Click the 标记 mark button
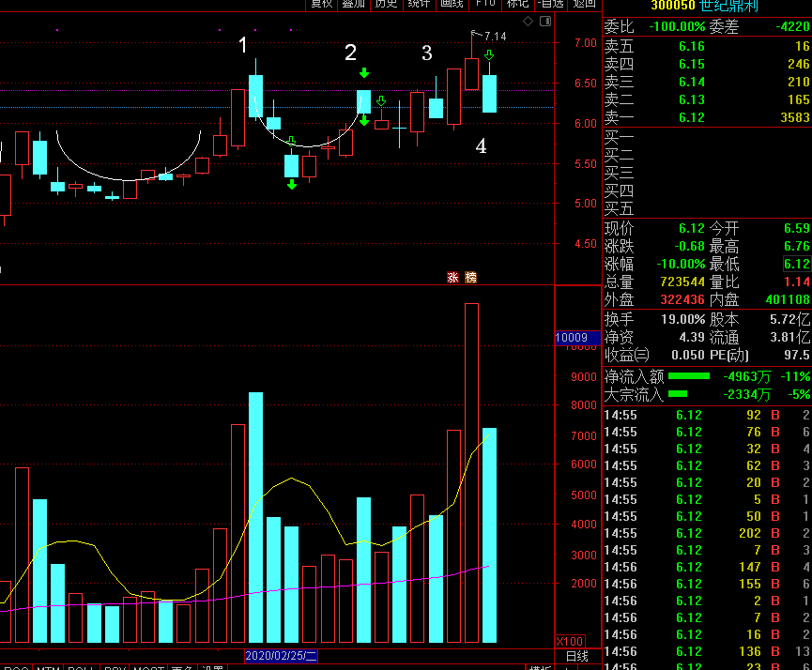The height and width of the screenshot is (670, 812). point(517,4)
